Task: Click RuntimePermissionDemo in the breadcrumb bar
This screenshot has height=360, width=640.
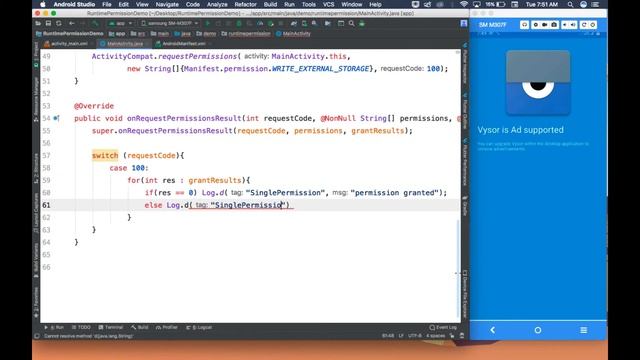Action: (x=70, y=34)
